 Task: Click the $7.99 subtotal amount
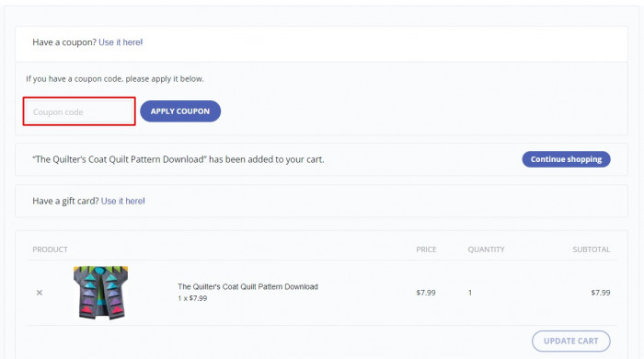tap(601, 293)
